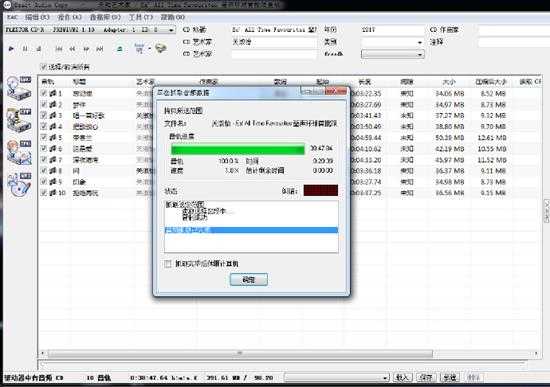Fast forward the current track

(x=86, y=49)
